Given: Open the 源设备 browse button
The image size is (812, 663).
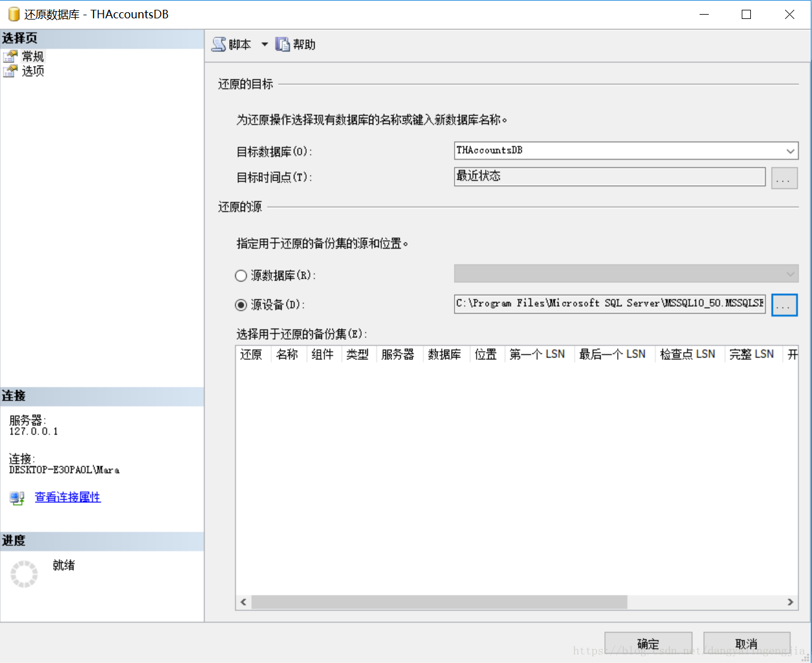Looking at the screenshot, I should [785, 305].
